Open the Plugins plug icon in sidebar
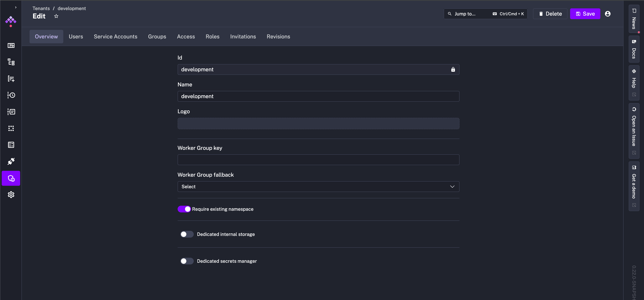644x300 pixels. tap(11, 161)
